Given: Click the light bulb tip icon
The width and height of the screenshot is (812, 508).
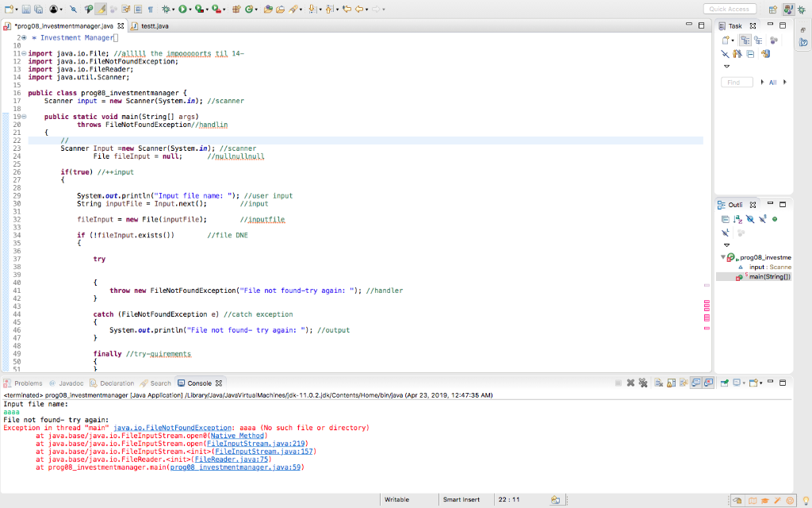Looking at the screenshot, I should point(806,500).
